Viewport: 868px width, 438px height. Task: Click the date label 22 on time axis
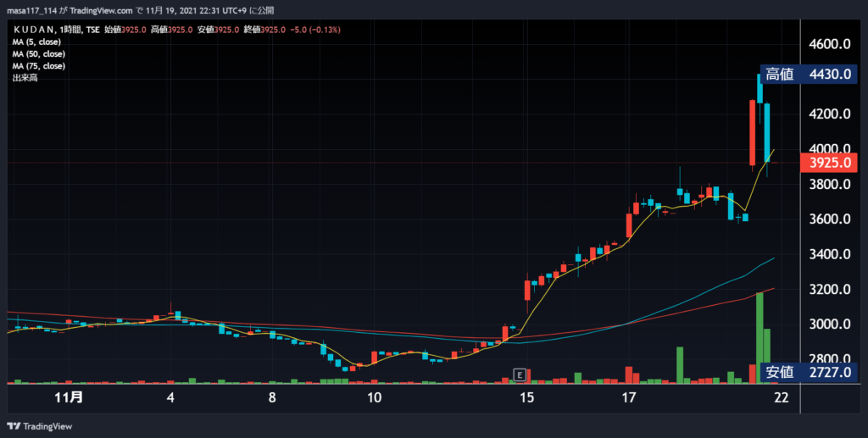tap(781, 397)
